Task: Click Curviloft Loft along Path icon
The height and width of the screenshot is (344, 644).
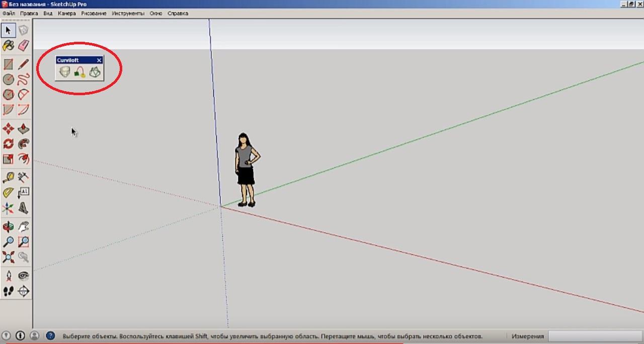Action: coord(79,73)
